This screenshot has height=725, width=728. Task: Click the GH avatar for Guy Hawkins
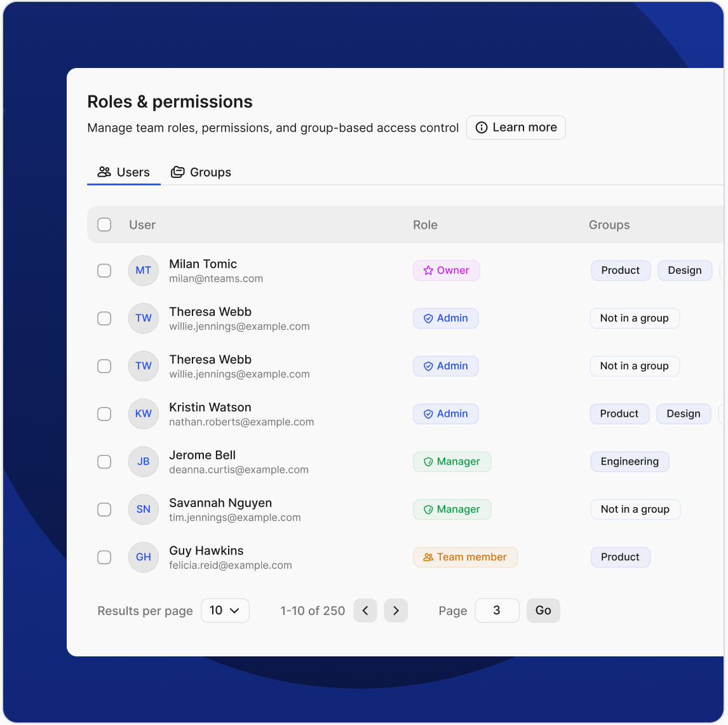(x=143, y=557)
